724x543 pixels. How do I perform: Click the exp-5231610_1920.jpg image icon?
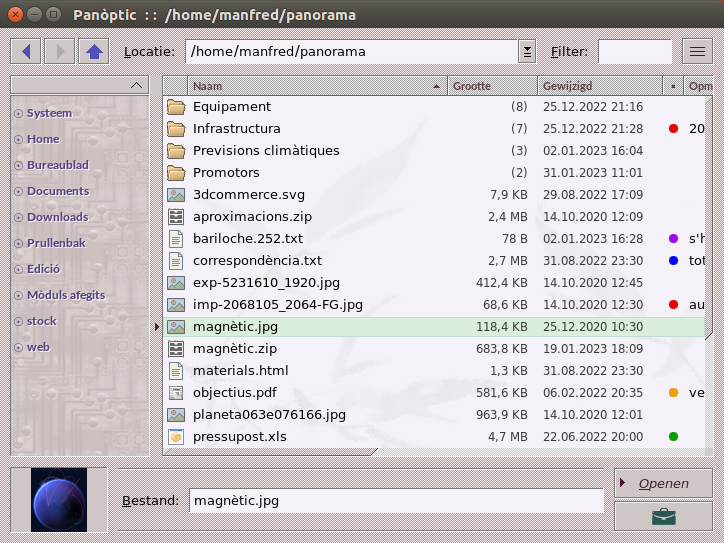(176, 283)
